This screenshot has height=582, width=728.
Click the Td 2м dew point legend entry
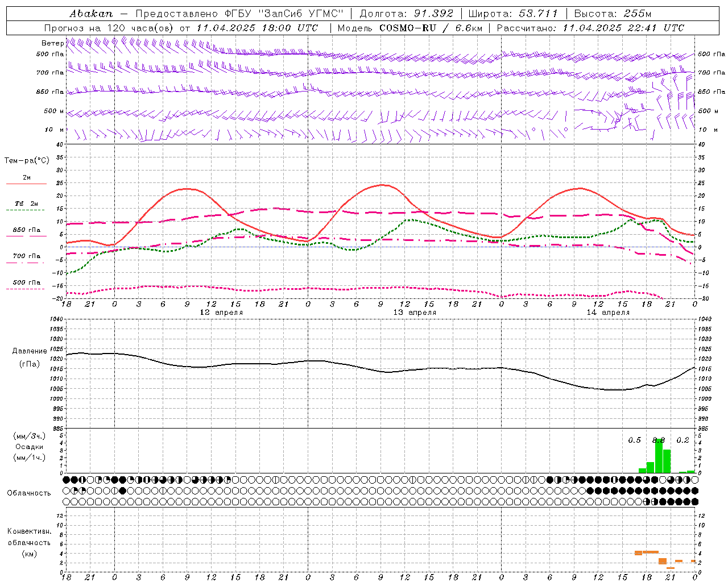click(26, 203)
